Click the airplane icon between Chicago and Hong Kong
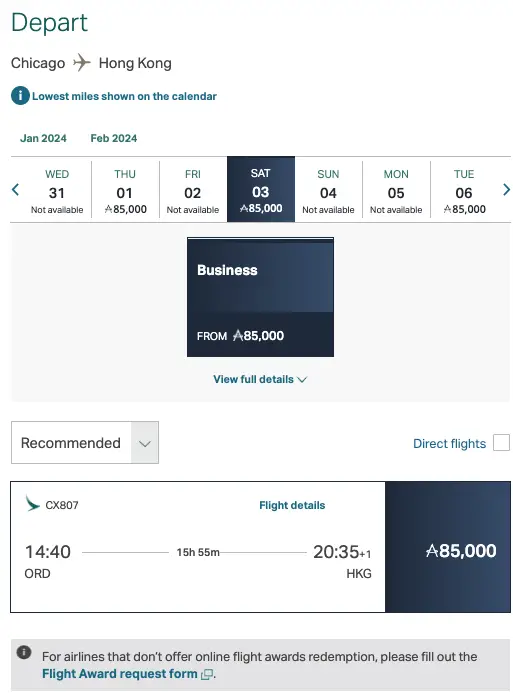 tap(82, 62)
